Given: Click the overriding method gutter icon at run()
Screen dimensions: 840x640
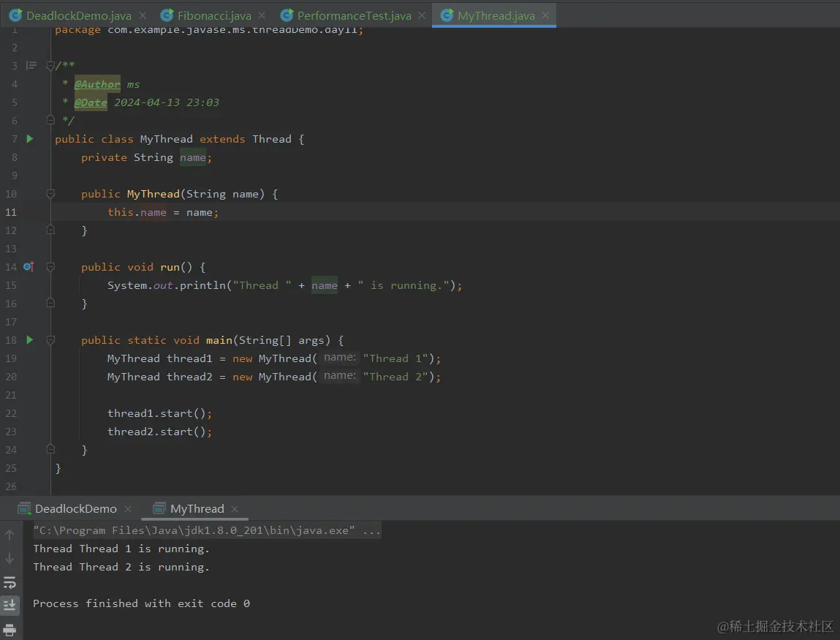Looking at the screenshot, I should [x=29, y=266].
